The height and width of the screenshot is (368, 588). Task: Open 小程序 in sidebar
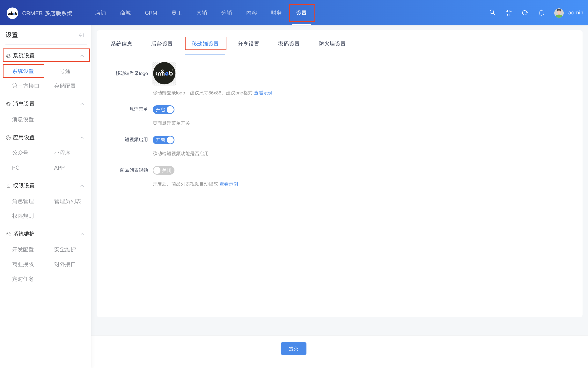[x=62, y=153]
